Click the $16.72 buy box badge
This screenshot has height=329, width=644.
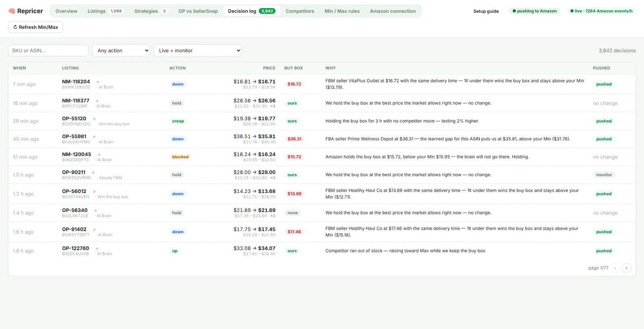click(x=294, y=84)
